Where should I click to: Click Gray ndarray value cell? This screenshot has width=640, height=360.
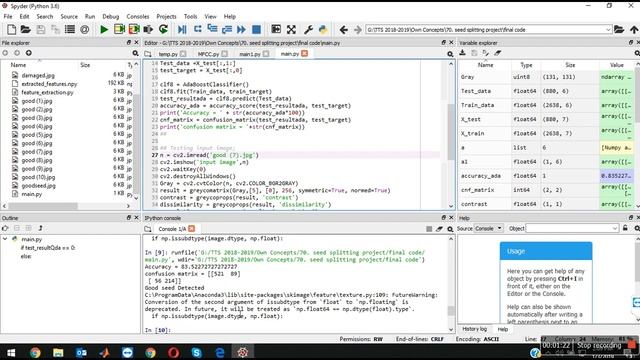point(617,77)
